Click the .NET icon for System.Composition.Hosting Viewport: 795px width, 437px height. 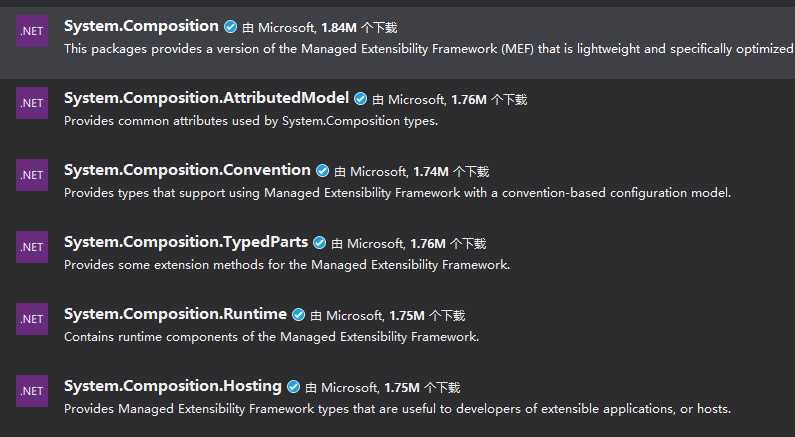32,391
